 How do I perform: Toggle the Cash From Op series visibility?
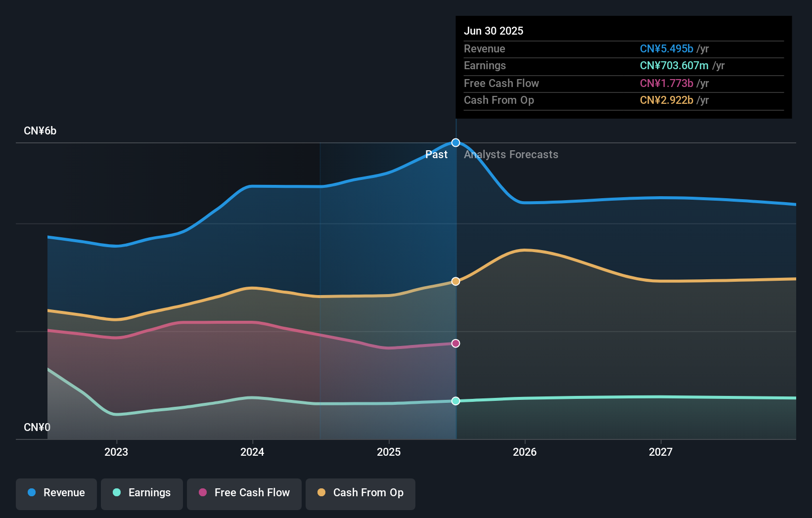(x=361, y=493)
